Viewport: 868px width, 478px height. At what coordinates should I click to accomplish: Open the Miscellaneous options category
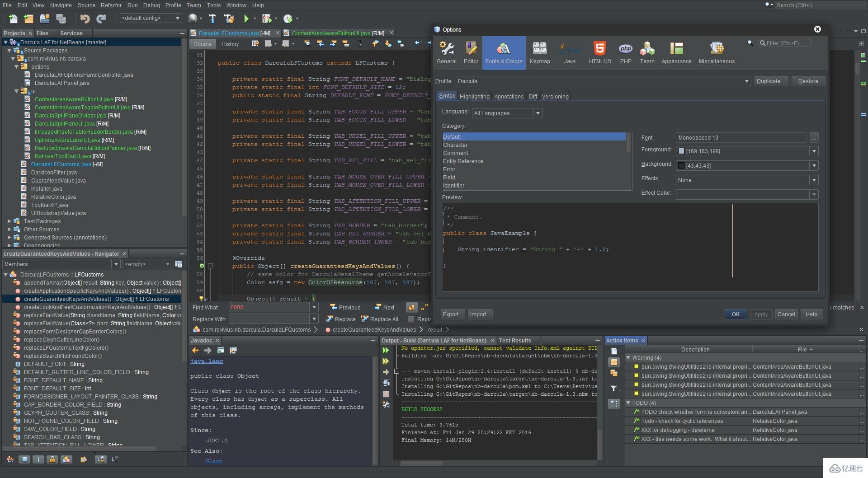717,53
